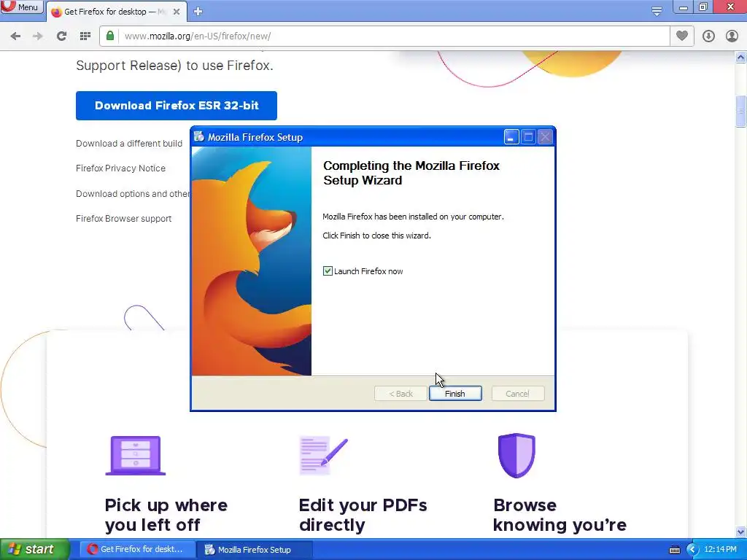Restore down the Opera browser window

pos(703,7)
